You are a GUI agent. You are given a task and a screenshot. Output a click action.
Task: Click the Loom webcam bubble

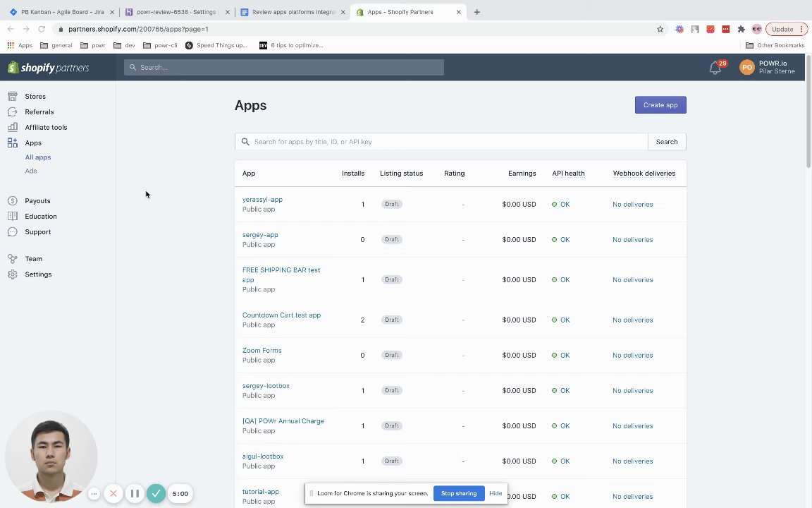tap(51, 458)
